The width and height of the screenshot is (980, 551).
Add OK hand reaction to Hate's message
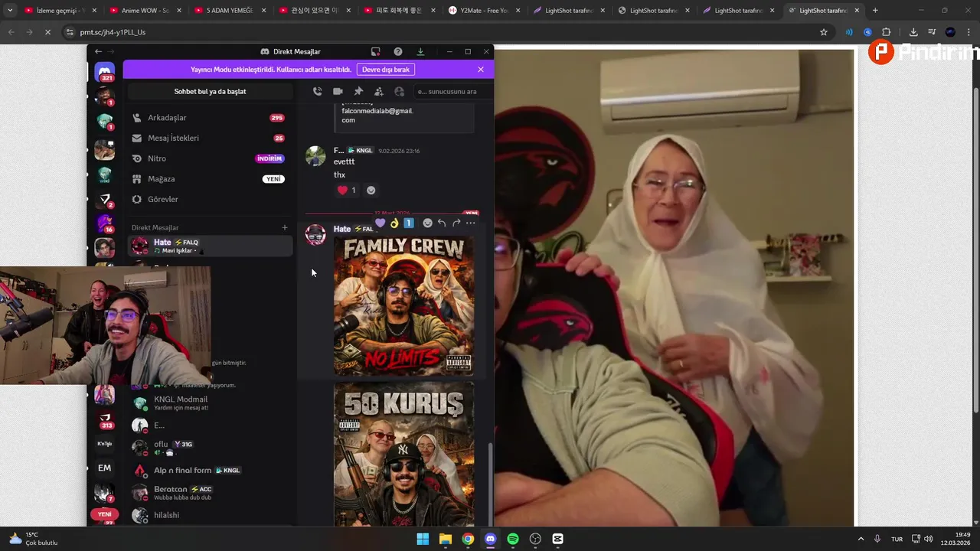click(x=394, y=223)
